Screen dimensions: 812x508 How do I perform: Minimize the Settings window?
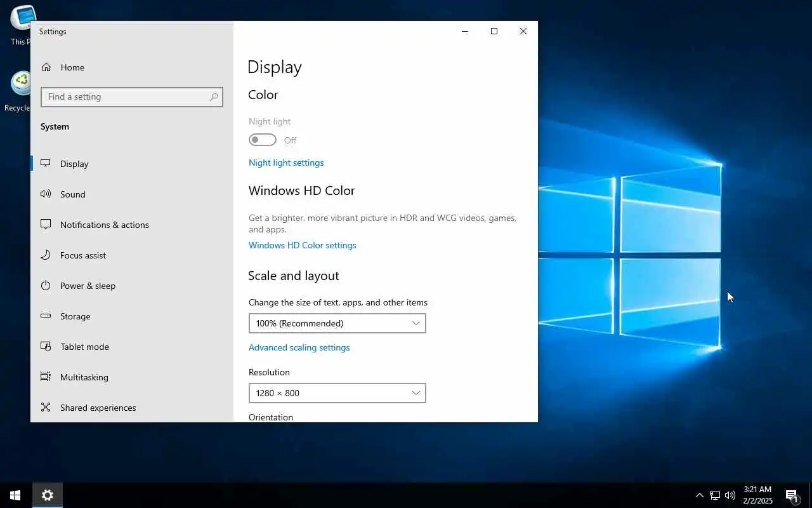click(x=465, y=31)
